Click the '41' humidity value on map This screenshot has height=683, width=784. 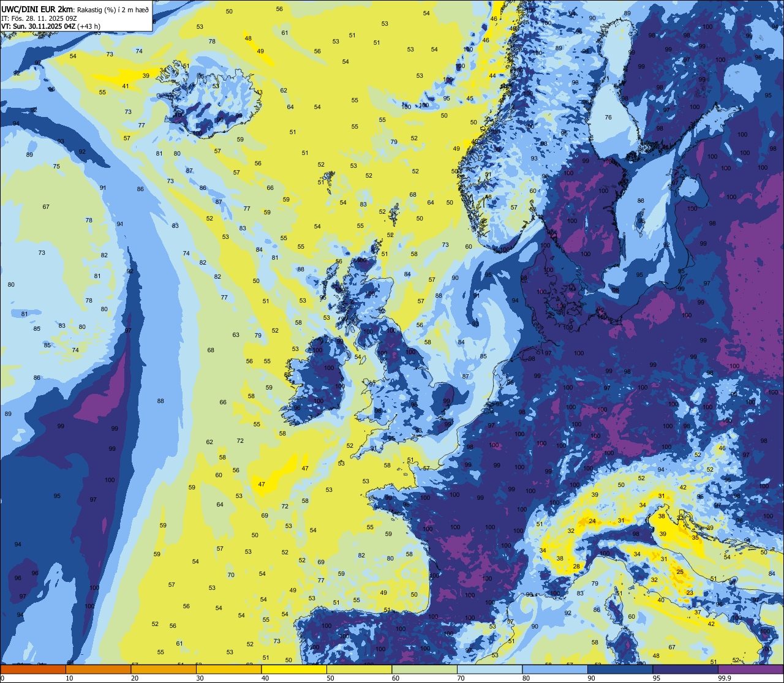[x=126, y=86]
